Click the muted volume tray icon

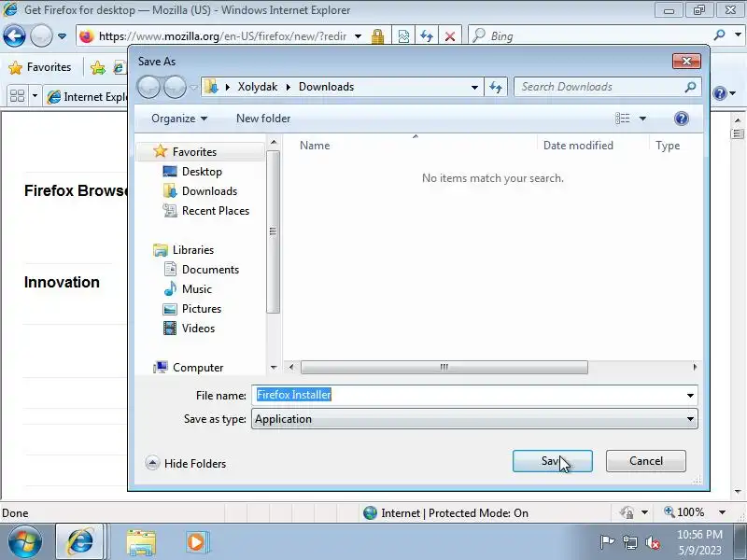pyautogui.click(x=653, y=542)
